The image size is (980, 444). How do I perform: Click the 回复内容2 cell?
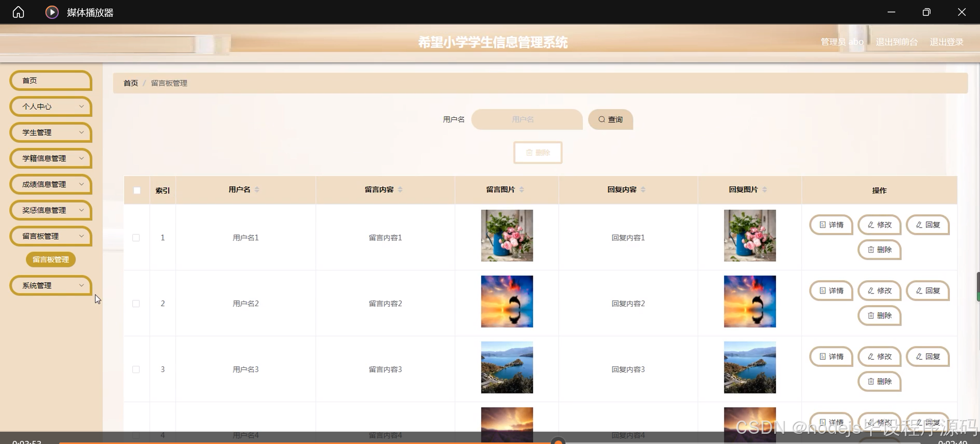pos(628,304)
